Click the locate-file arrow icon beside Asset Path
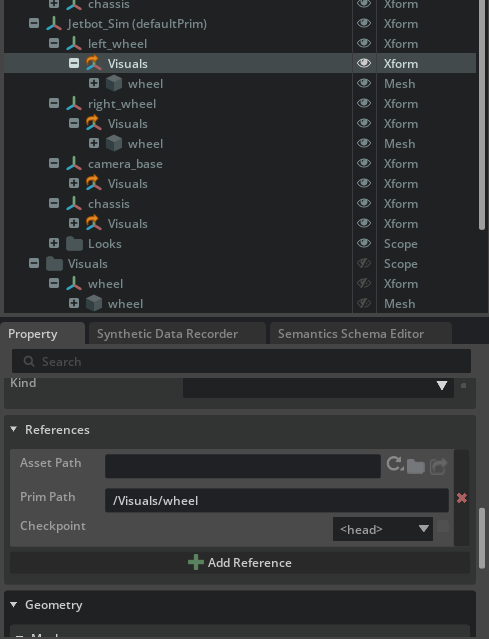 tap(438, 466)
